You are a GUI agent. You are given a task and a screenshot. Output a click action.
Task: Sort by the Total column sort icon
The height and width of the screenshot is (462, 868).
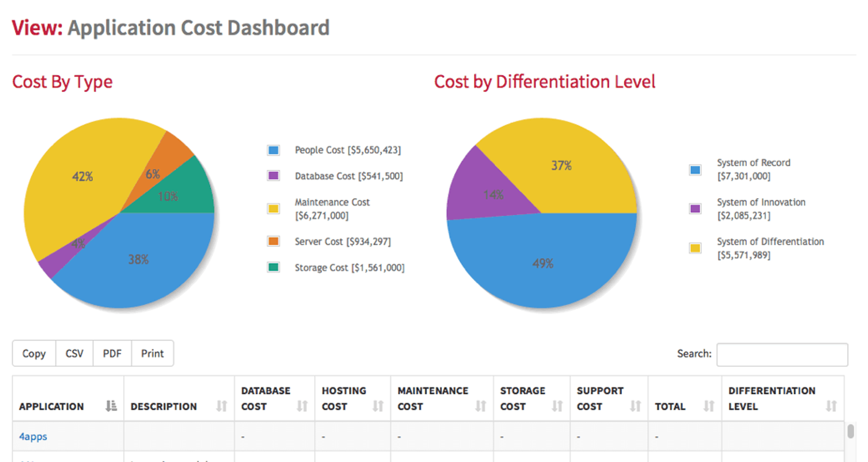point(709,406)
